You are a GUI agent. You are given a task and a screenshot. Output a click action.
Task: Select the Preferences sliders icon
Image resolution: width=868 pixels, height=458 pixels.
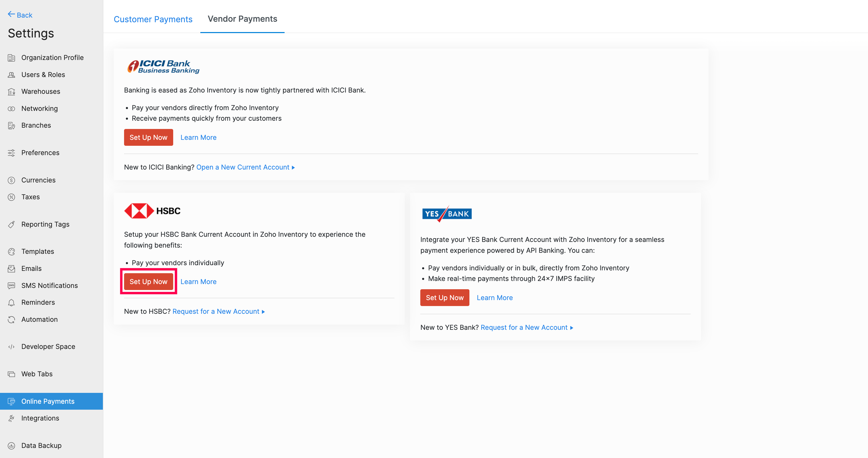11,153
